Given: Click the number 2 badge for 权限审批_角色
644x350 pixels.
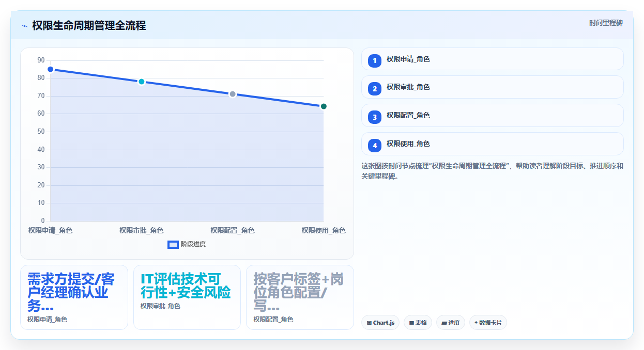Looking at the screenshot, I should [375, 89].
